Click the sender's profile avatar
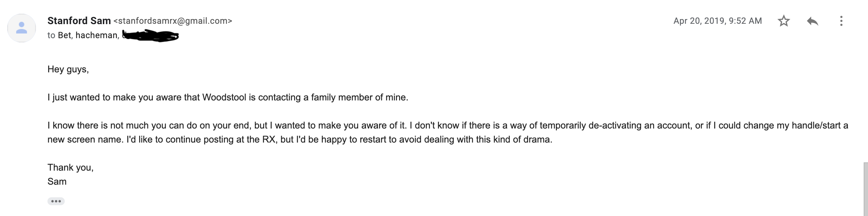Viewport: 868px width, 216px height. tap(22, 28)
